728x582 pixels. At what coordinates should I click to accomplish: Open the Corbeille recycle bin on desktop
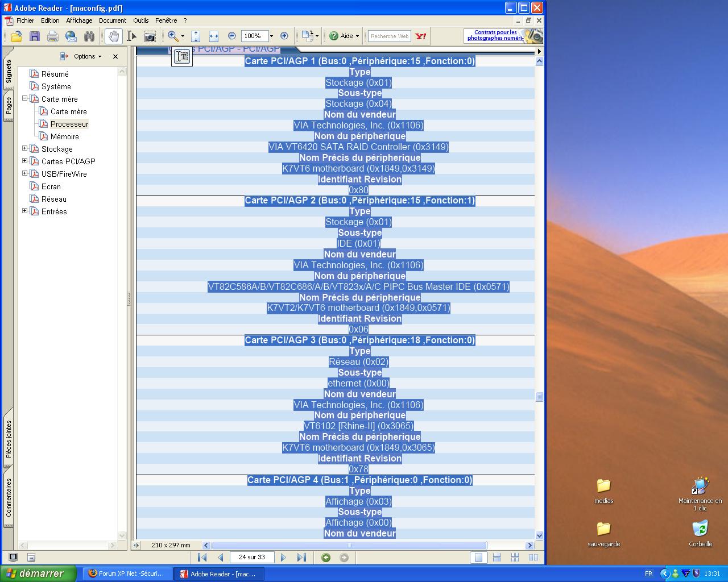click(x=700, y=533)
